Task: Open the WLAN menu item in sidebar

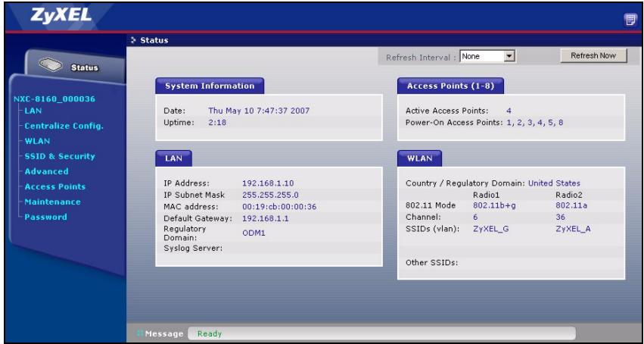Action: pyautogui.click(x=37, y=142)
